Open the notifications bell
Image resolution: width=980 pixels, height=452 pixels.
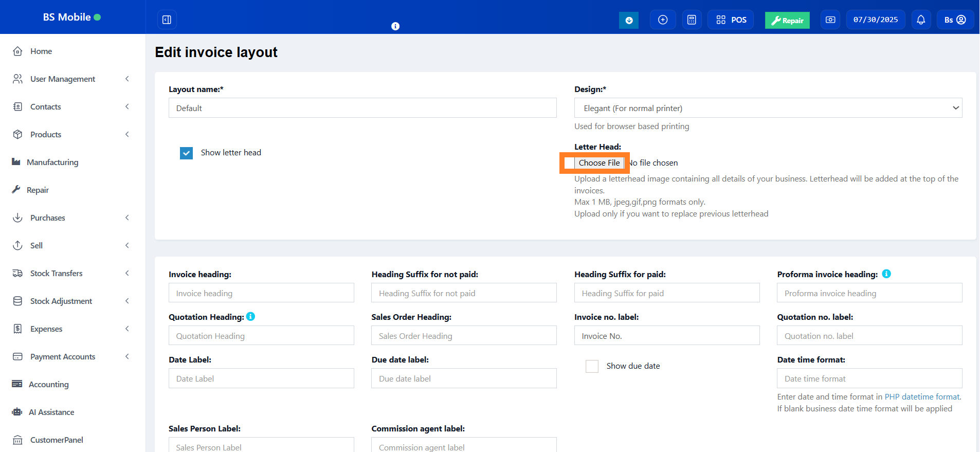(x=921, y=20)
